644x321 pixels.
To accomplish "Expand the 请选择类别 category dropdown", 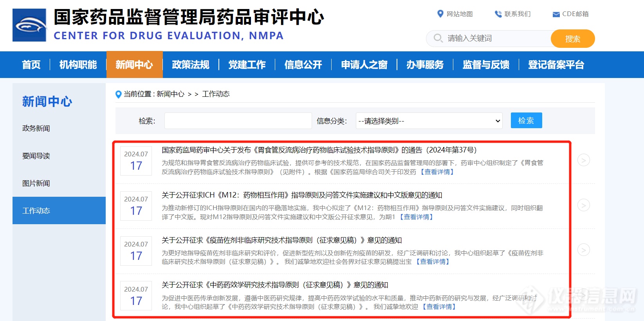I will click(x=429, y=121).
